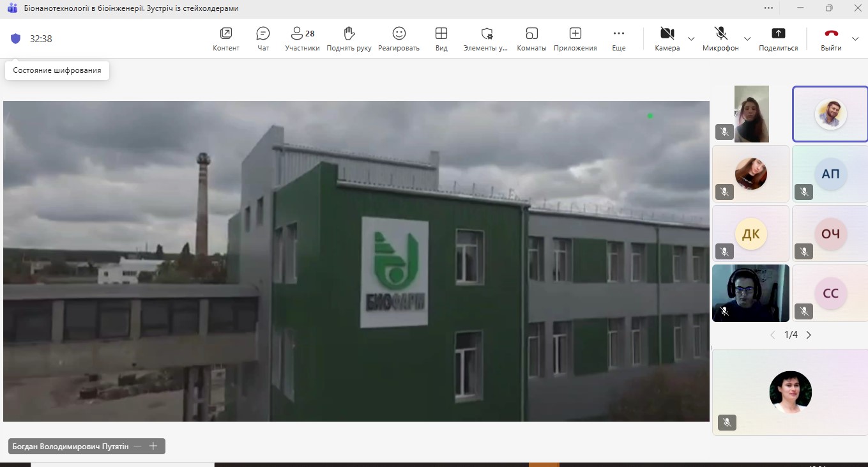Open the Rooms (Комнаты) panel
Image resolution: width=868 pixels, height=467 pixels.
pyautogui.click(x=531, y=38)
